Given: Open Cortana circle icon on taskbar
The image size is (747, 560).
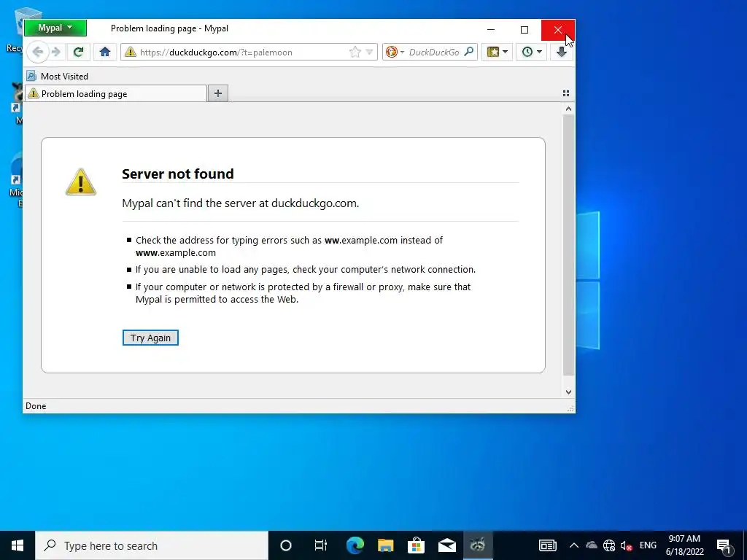Looking at the screenshot, I should [x=286, y=545].
